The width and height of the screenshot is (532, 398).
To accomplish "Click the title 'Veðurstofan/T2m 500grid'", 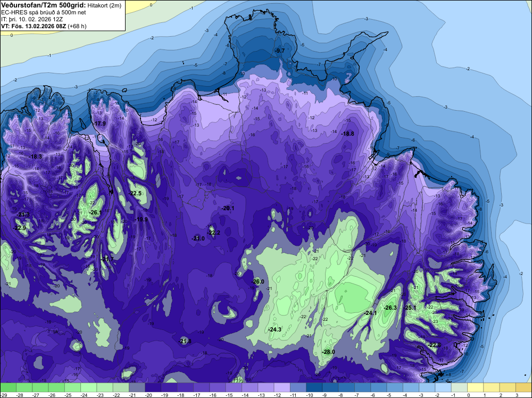I will point(44,5).
